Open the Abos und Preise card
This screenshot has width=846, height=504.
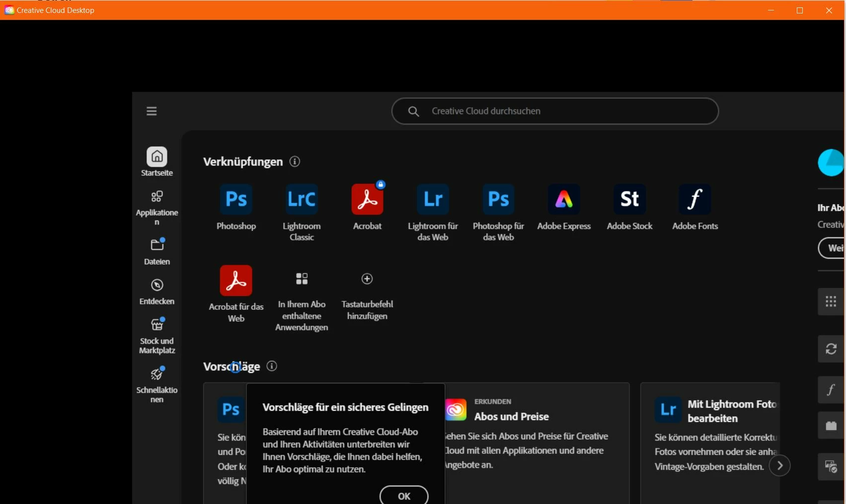tap(537, 443)
